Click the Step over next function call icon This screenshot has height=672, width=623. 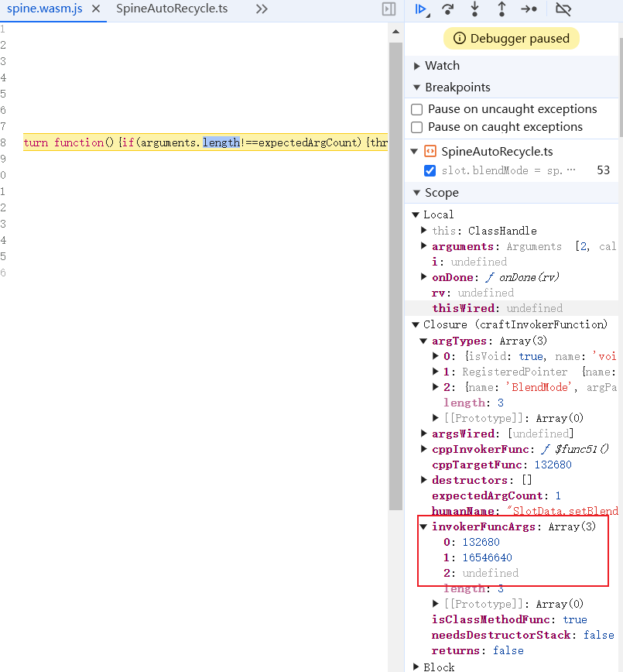point(447,9)
